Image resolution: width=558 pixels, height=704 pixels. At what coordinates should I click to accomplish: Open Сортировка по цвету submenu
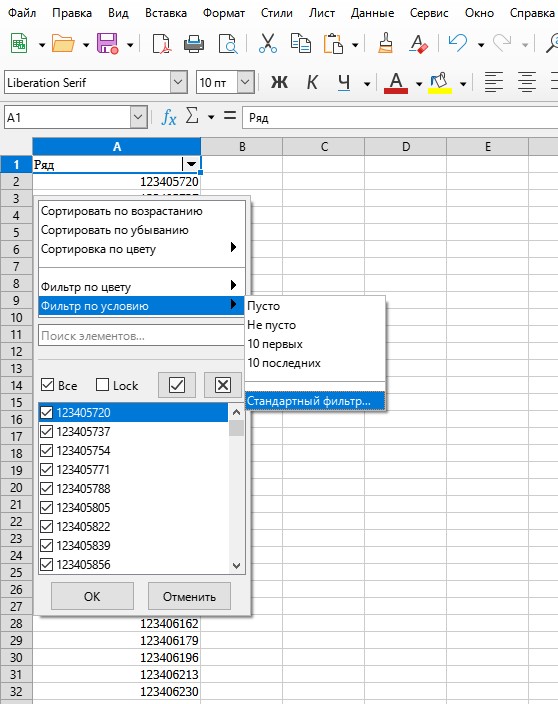(x=141, y=249)
